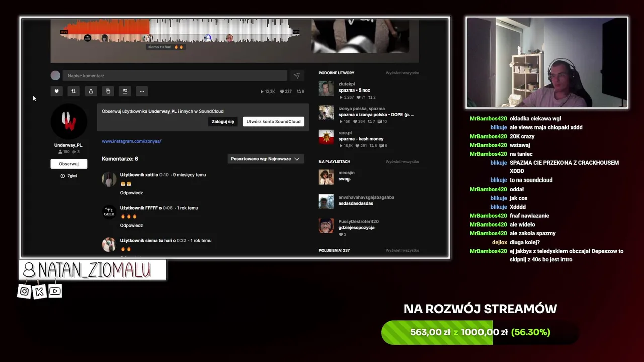Copy the track link with the copy icon
Image resolution: width=644 pixels, height=362 pixels.
108,91
